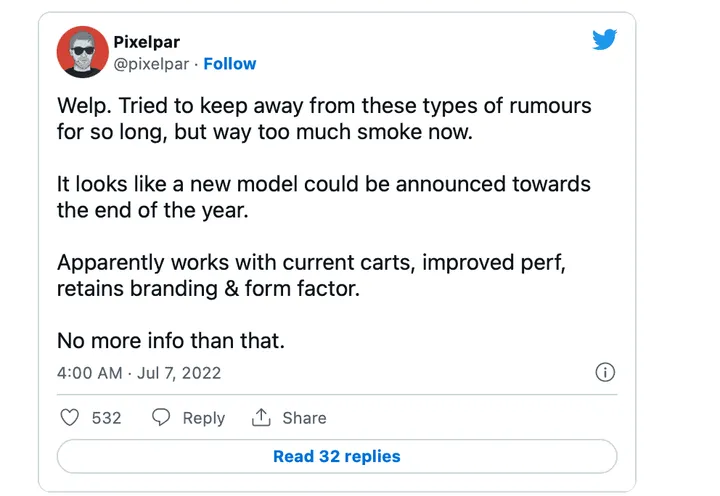Click the reply speech bubble icon
Viewport: 720px width, 496px height.
coord(161,418)
